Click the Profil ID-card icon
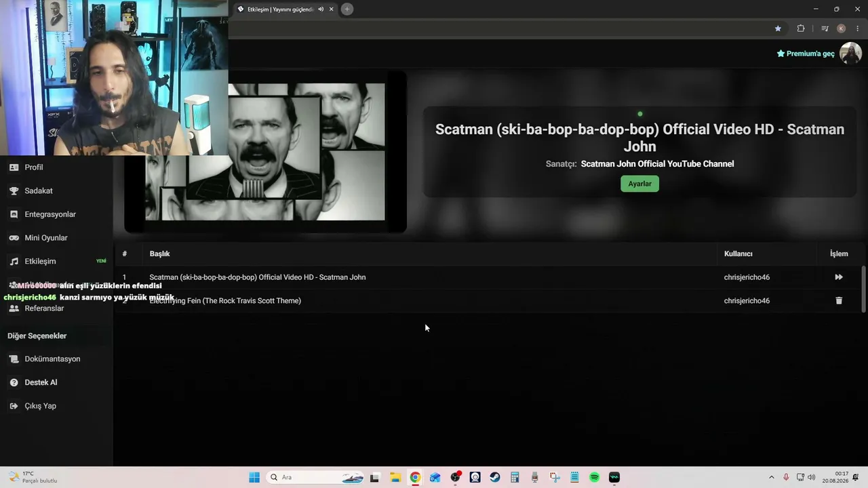 [14, 167]
